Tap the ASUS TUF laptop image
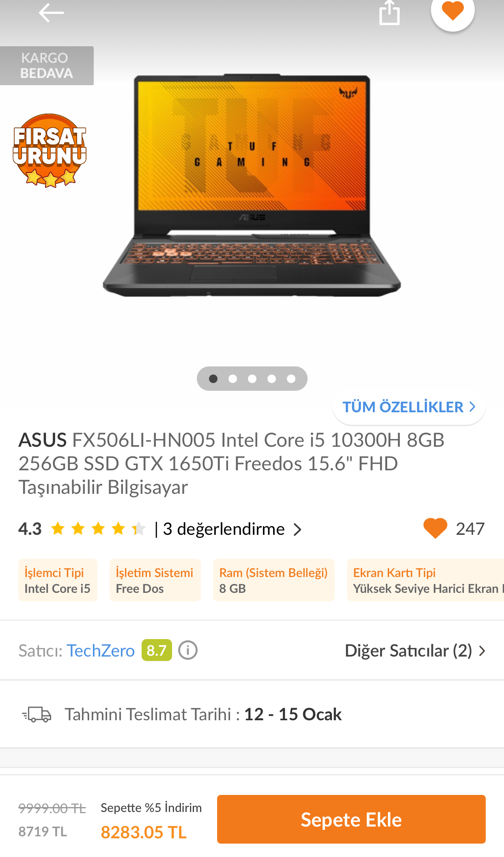This screenshot has width=504, height=857. [252, 185]
